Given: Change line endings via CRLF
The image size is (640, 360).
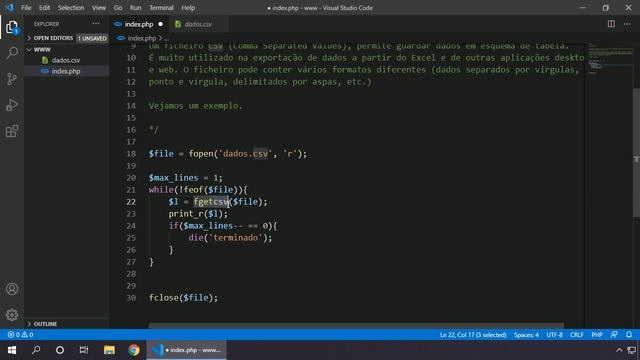Looking at the screenshot, I should point(577,335).
